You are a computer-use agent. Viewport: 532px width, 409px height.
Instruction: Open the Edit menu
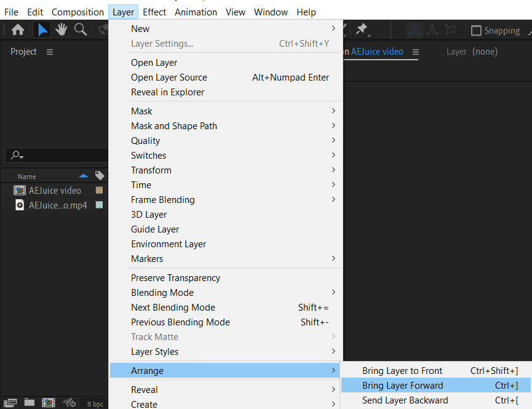click(x=35, y=12)
